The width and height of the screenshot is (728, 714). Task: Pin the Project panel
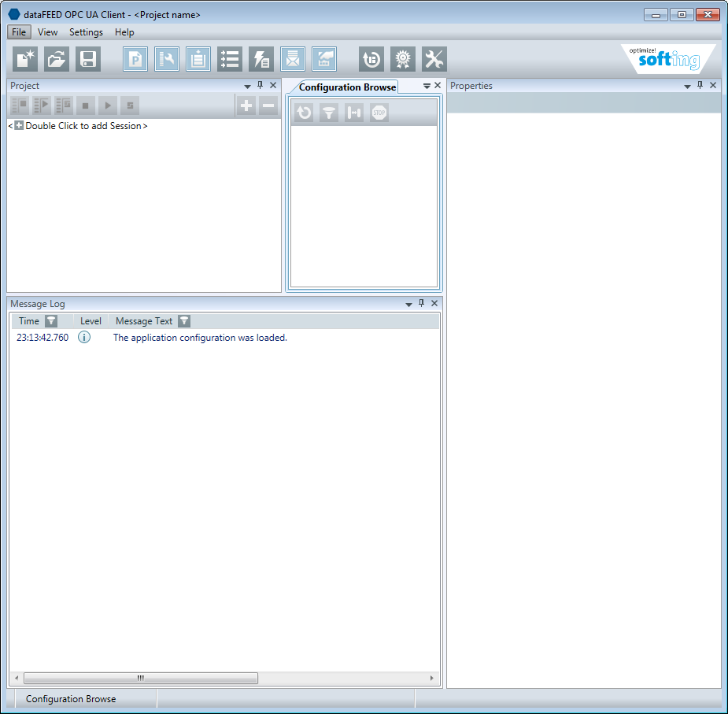point(260,85)
